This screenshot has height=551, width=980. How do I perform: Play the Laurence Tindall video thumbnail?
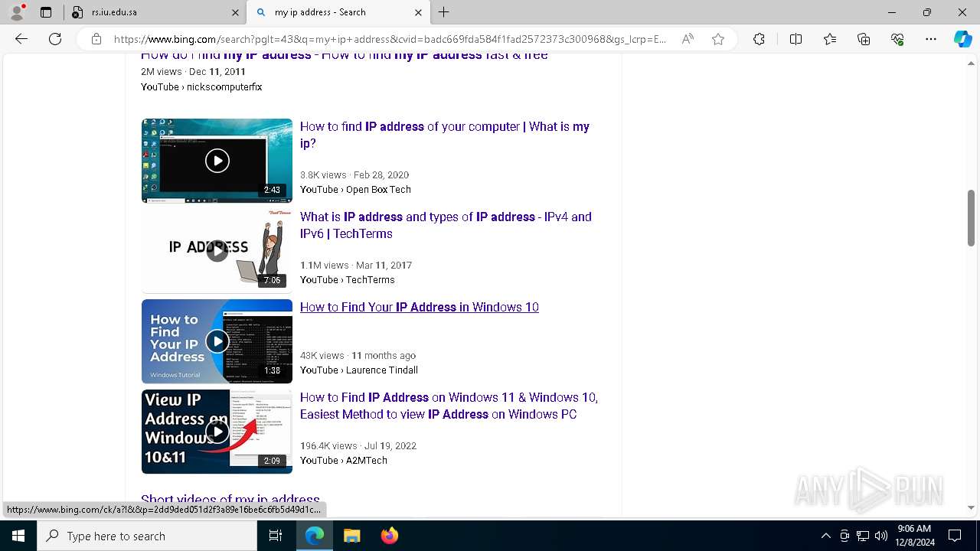(x=217, y=341)
